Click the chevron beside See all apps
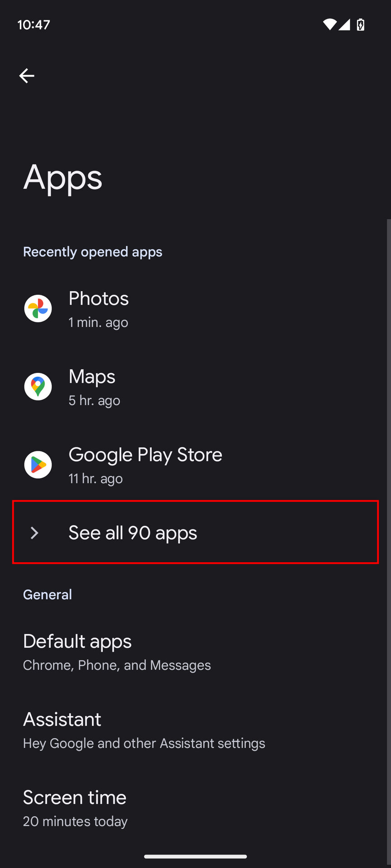391x868 pixels. pos(34,533)
